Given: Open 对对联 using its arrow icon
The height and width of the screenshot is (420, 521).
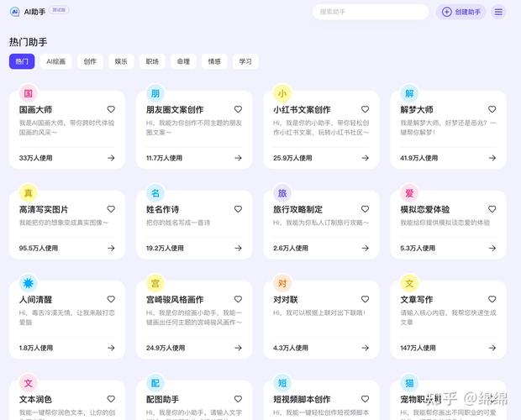Looking at the screenshot, I should click(x=365, y=348).
